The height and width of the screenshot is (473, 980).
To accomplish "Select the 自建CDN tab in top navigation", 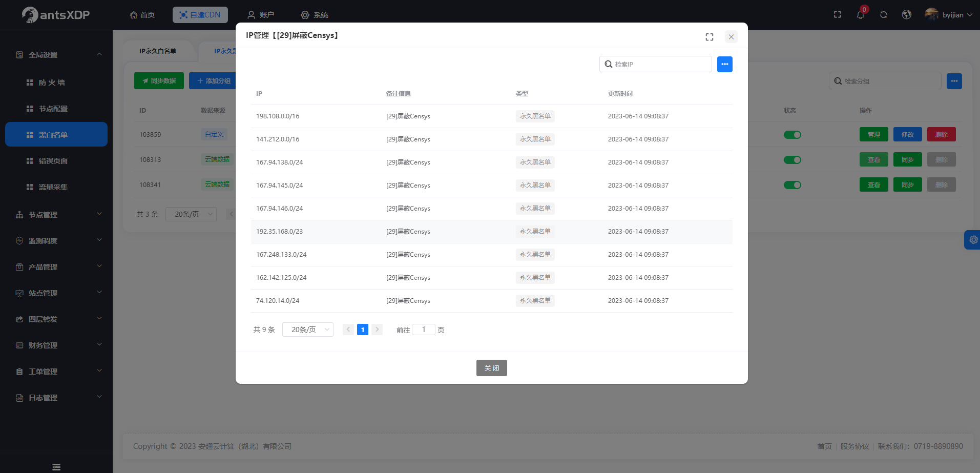I will click(x=200, y=15).
